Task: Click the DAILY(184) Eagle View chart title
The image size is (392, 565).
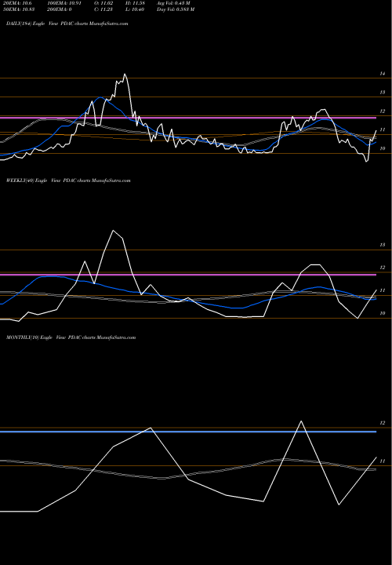Action: (67, 24)
